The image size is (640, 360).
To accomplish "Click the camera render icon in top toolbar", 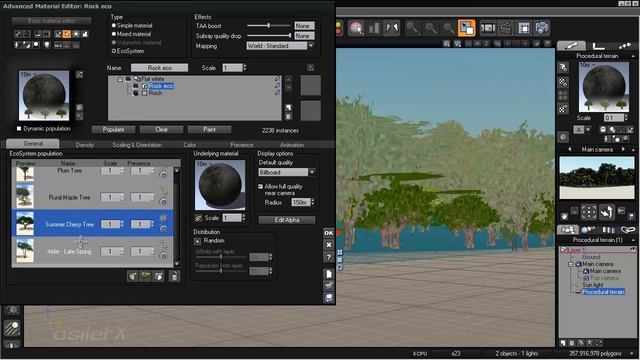I will (x=542, y=28).
